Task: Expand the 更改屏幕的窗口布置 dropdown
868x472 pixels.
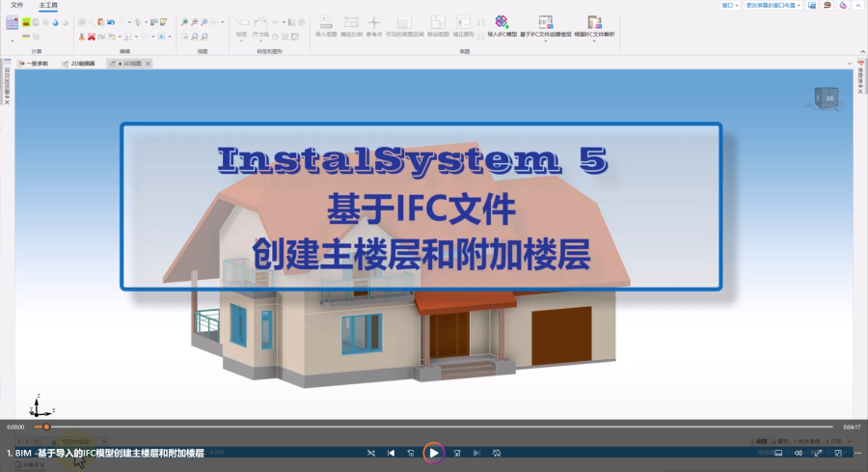Action: 773,5
